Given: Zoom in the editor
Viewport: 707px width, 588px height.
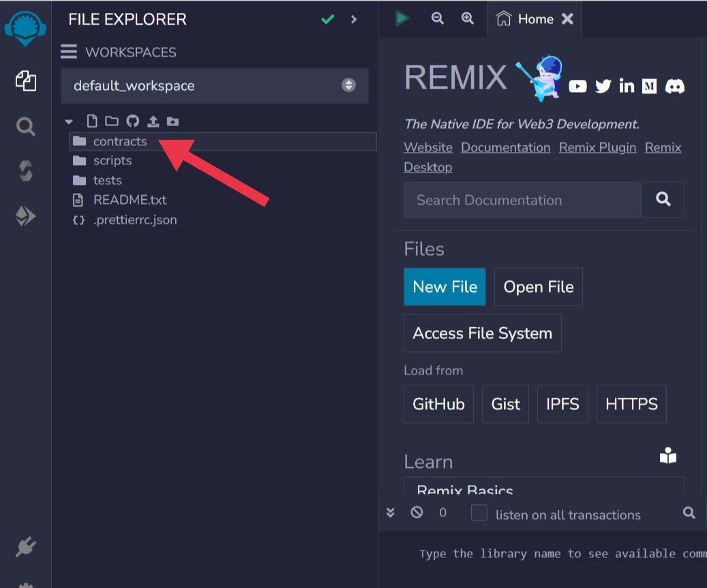Looking at the screenshot, I should (468, 18).
